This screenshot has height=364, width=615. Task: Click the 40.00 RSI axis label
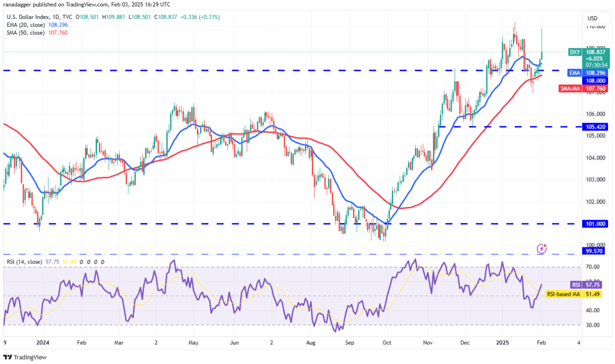(x=592, y=310)
